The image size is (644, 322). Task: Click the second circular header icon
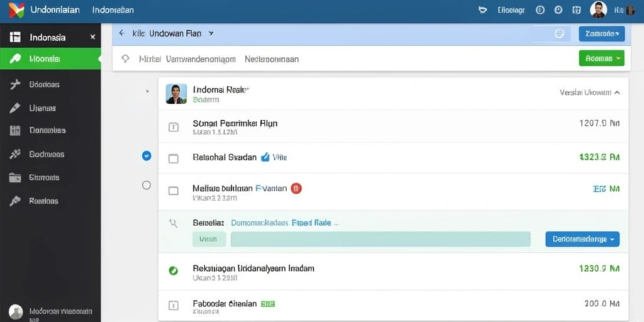coord(558,10)
